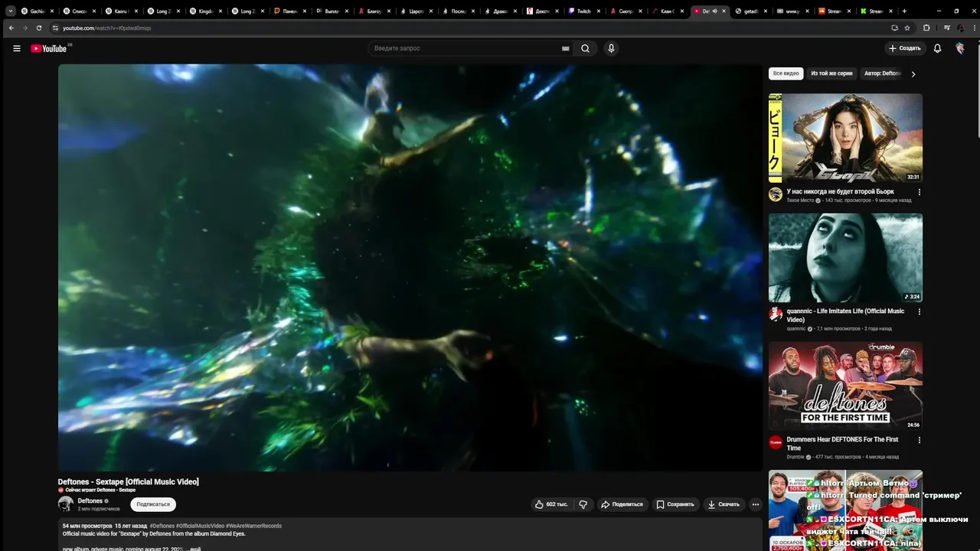Click the install app icon in address bar
This screenshot has height=551, width=980.
(894, 28)
